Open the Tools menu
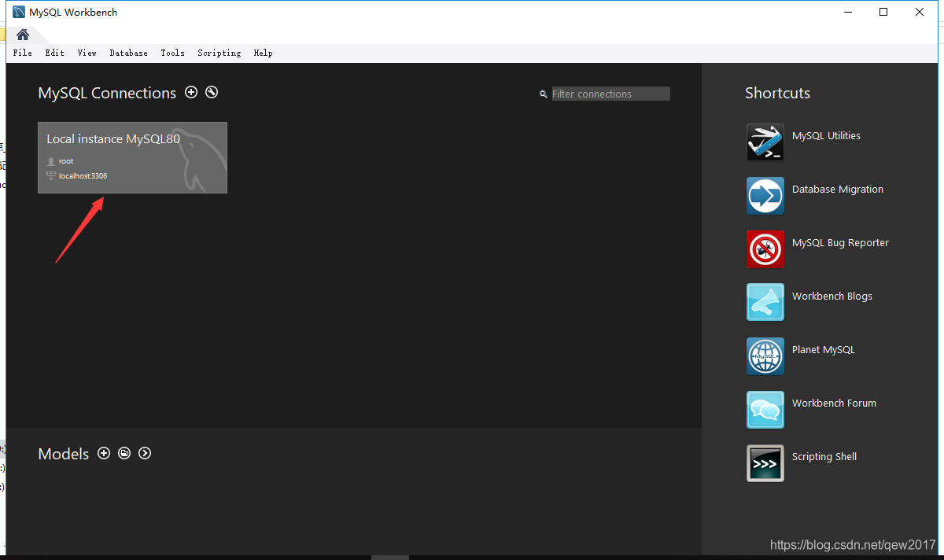This screenshot has height=560, width=944. pos(172,53)
